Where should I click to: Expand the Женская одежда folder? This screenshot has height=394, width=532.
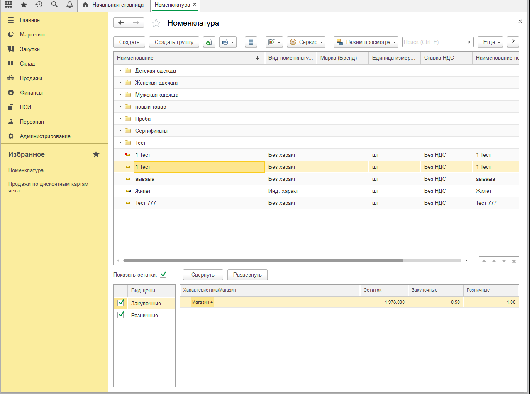120,83
